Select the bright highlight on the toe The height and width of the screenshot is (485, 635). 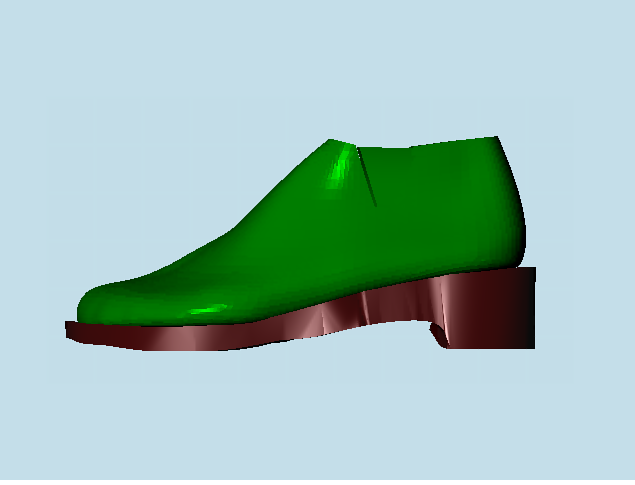[x=208, y=311]
